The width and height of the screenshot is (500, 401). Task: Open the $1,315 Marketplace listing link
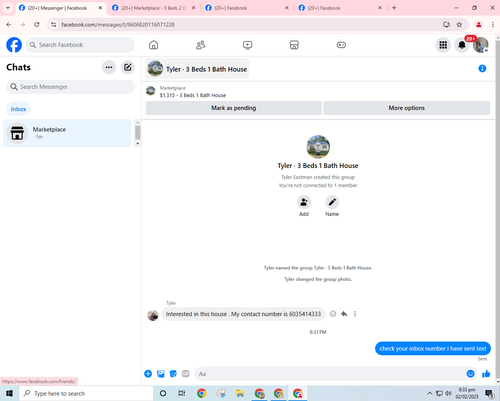(x=193, y=95)
